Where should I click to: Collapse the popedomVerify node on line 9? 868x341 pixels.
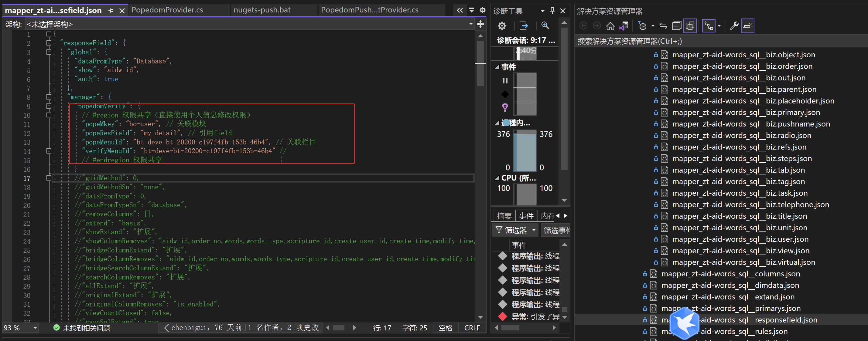pos(49,106)
